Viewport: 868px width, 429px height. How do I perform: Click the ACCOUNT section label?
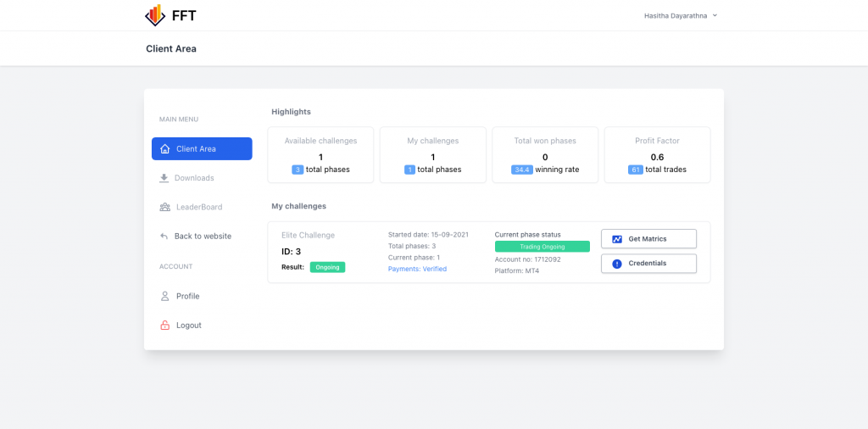[176, 267]
